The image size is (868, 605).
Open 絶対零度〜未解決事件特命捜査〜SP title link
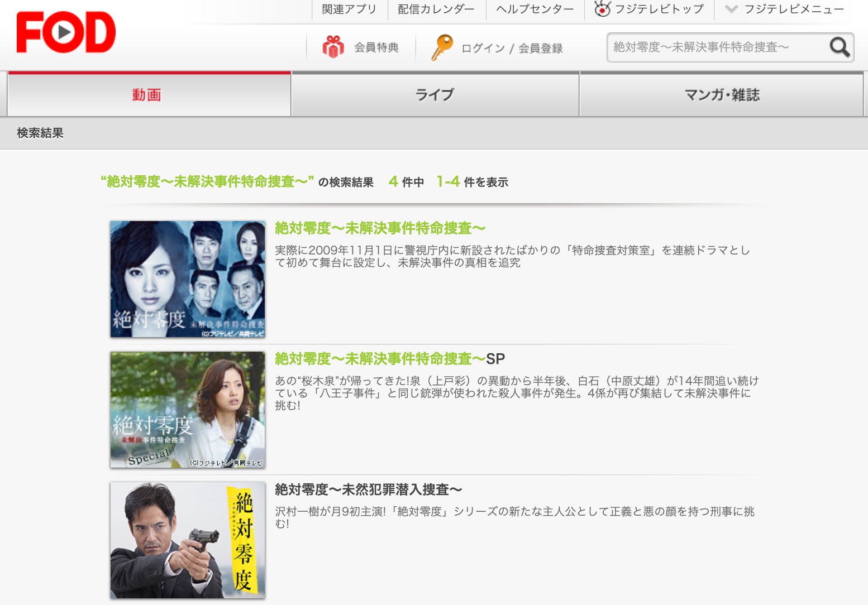pyautogui.click(x=389, y=359)
